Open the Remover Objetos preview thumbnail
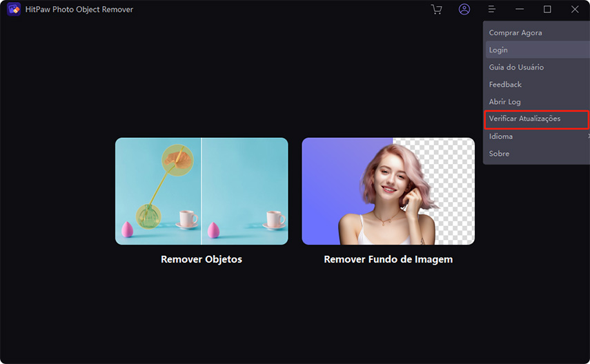Viewport: 590px width, 364px height. pyautogui.click(x=201, y=191)
